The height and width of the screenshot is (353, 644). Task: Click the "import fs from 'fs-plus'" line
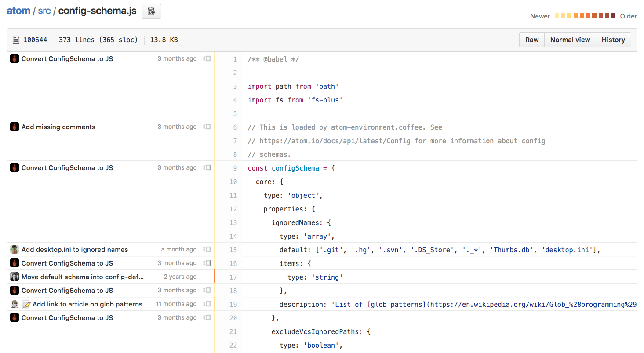pyautogui.click(x=295, y=100)
